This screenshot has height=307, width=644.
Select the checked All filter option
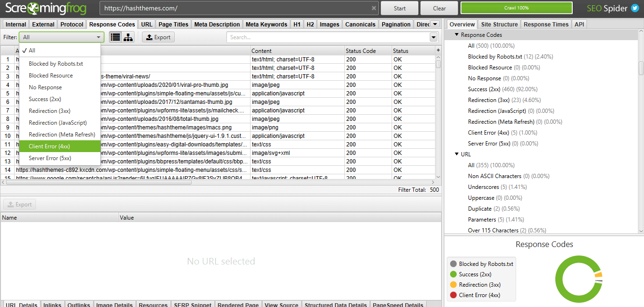coord(60,51)
